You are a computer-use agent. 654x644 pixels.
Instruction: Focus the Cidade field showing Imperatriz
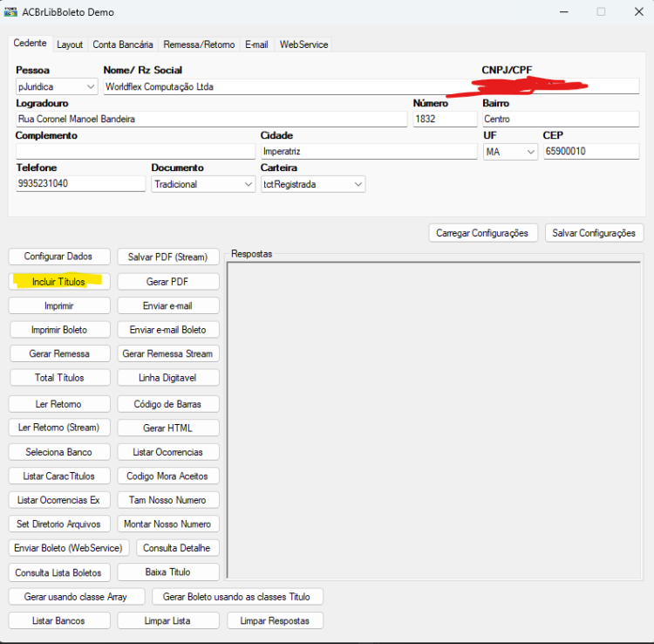click(x=369, y=151)
